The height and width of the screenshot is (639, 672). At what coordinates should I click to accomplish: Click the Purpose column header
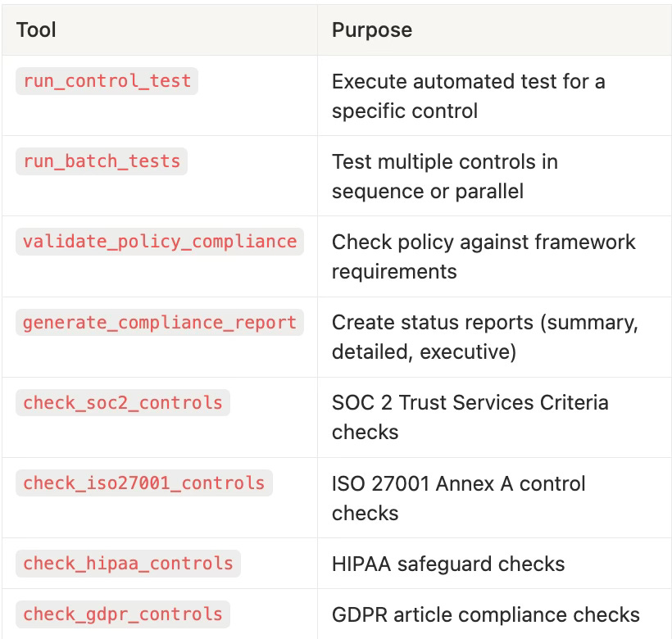coord(371,31)
